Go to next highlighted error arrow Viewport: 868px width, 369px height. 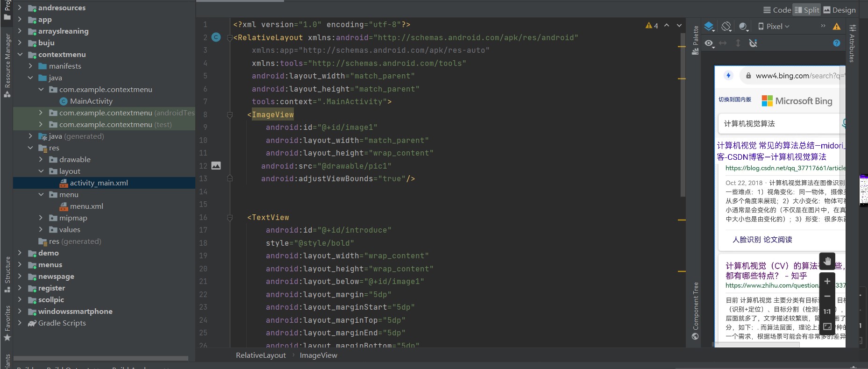pyautogui.click(x=679, y=26)
